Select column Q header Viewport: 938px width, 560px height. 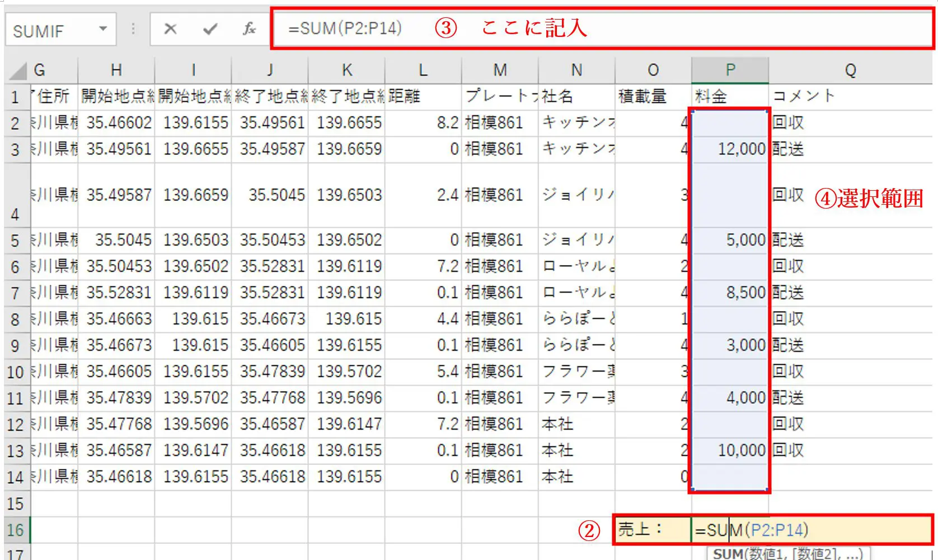click(x=850, y=70)
